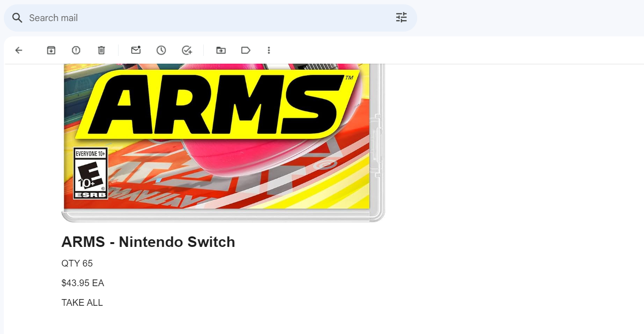Go back to the inbox list
Viewport: 644px width, 334px height.
click(x=19, y=50)
